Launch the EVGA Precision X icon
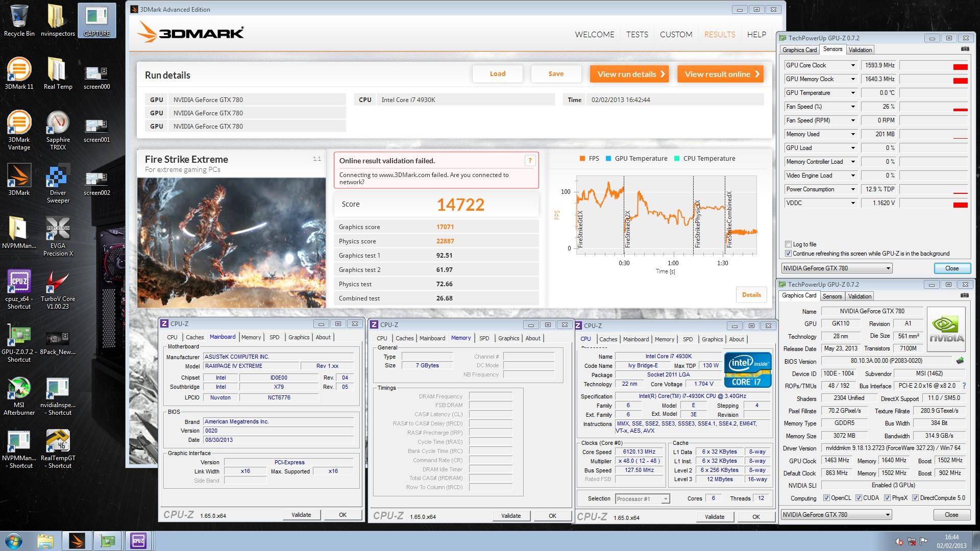This screenshot has height=551, width=980. tap(58, 236)
